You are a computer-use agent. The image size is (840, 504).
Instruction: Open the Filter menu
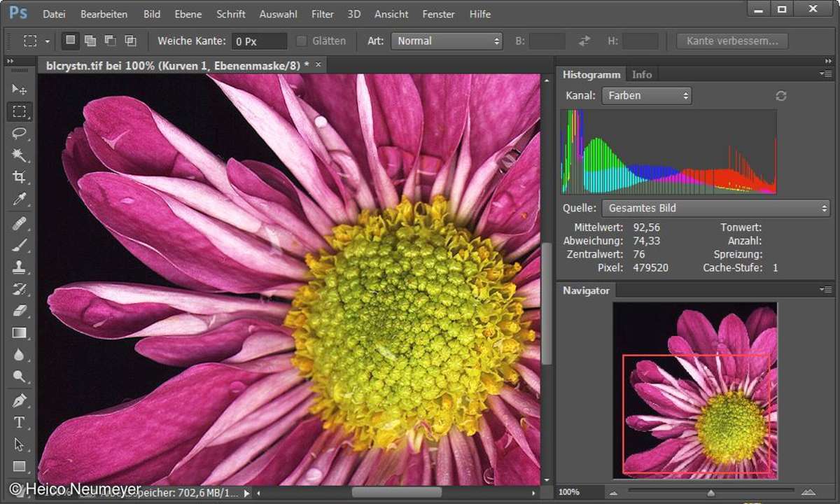coord(323,13)
